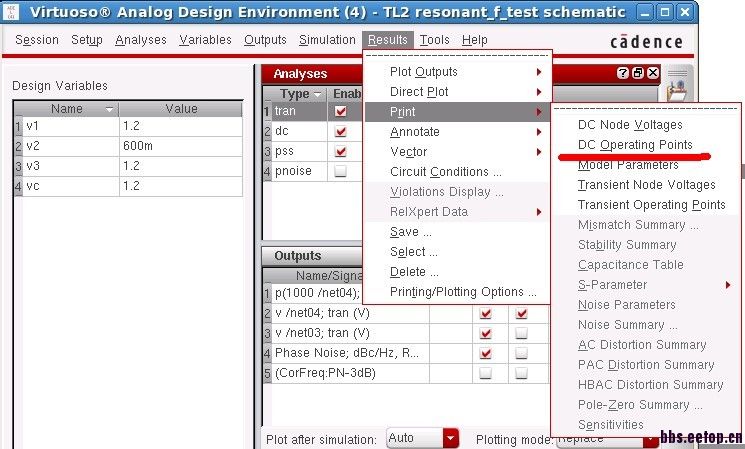Image resolution: width=745 pixels, height=449 pixels.
Task: Tear off Print submenu via dashed line
Action: pyautogui.click(x=645, y=109)
